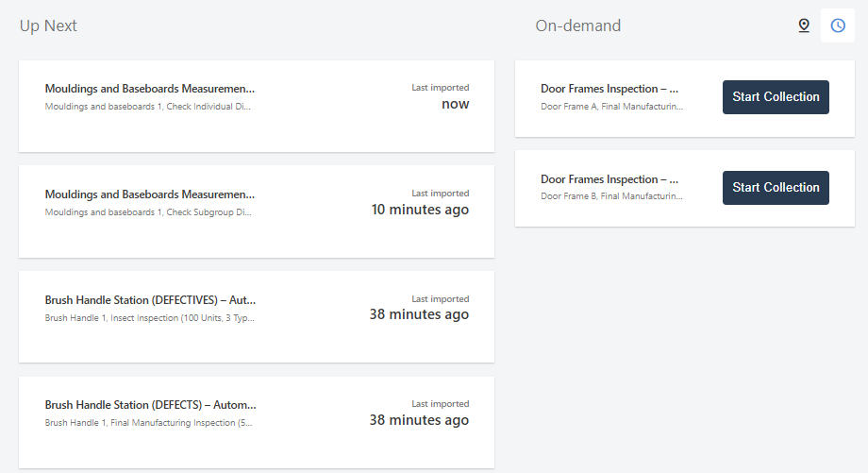Open the Mouldings card last imported now
The image size is (868, 473).
pos(257,107)
